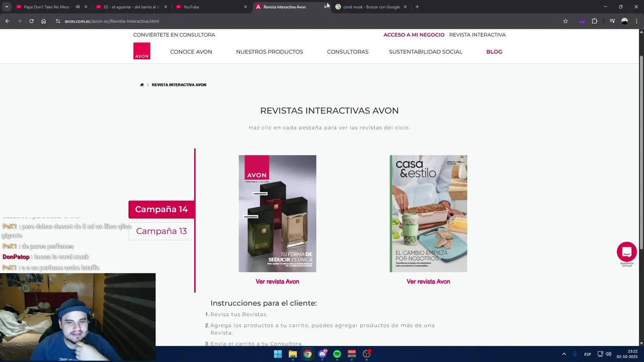The image size is (644, 362).
Task: Close the el aguante del barrio tab
Action: pyautogui.click(x=166, y=7)
